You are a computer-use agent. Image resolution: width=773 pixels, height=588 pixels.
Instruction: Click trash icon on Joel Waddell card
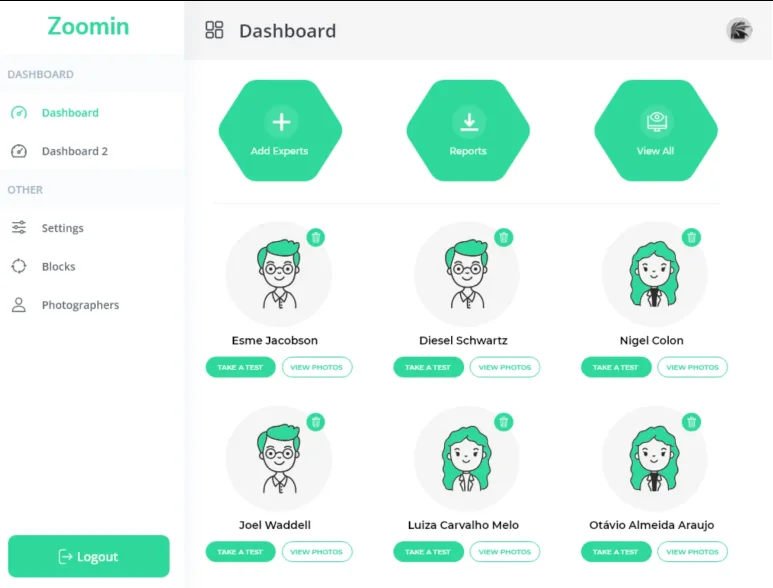(x=316, y=422)
